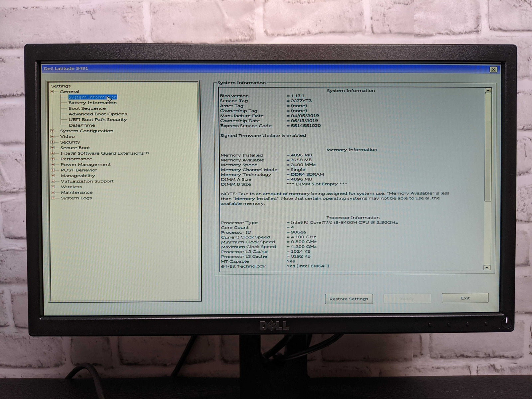
Task: Select the POST Behavior label
Action: click(x=79, y=170)
